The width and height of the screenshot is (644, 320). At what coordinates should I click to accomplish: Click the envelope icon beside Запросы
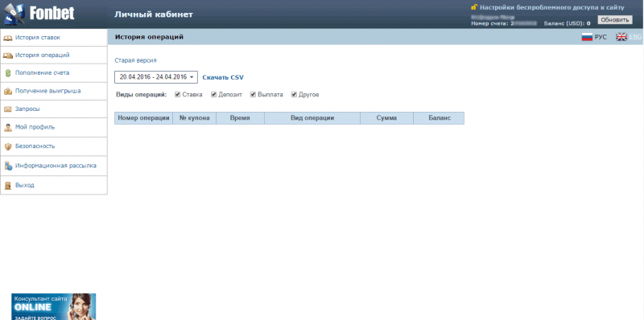pos(8,109)
